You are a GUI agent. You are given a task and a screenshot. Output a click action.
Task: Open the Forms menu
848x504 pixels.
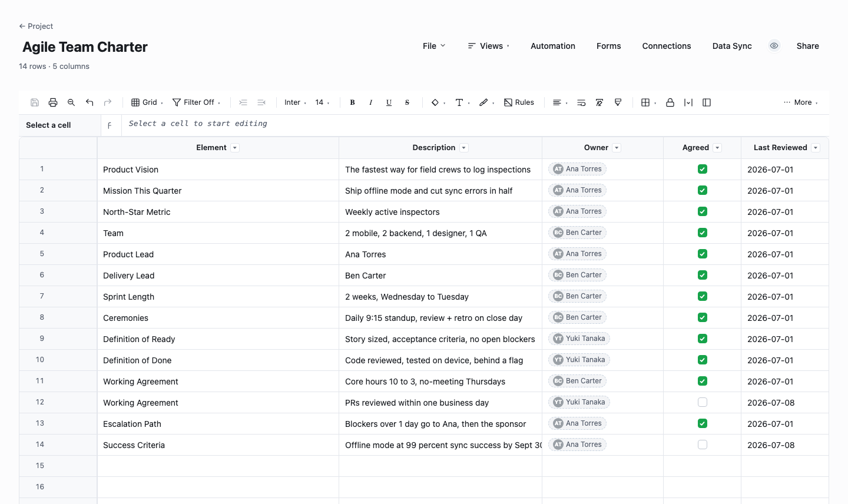(609, 46)
